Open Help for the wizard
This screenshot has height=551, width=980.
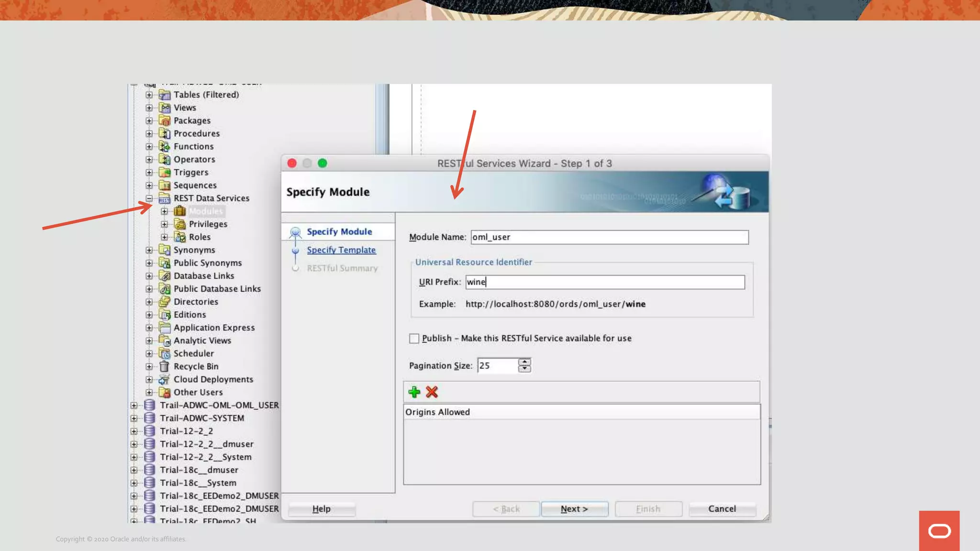click(x=321, y=509)
